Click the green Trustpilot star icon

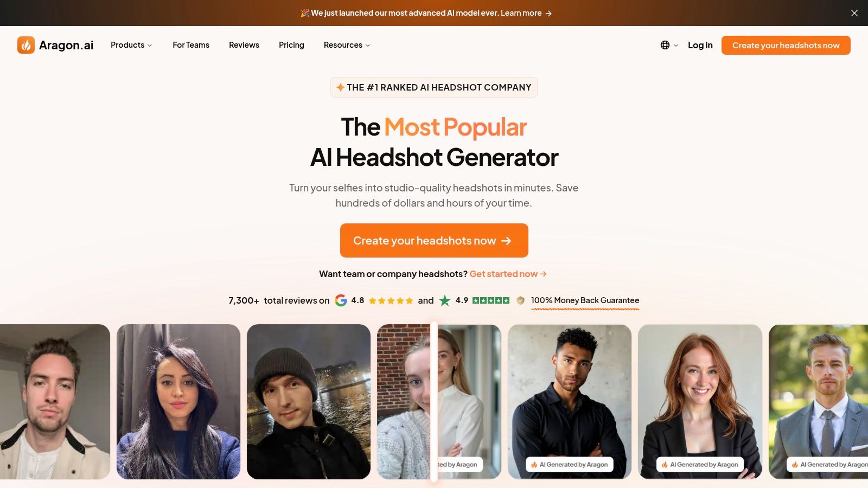coord(445,300)
